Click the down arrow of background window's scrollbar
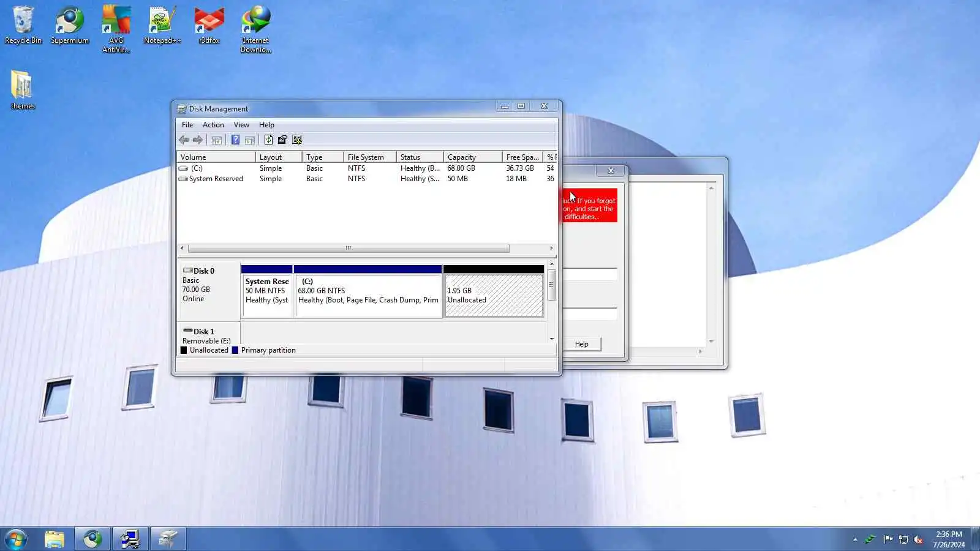This screenshot has width=980, height=551. 711,342
